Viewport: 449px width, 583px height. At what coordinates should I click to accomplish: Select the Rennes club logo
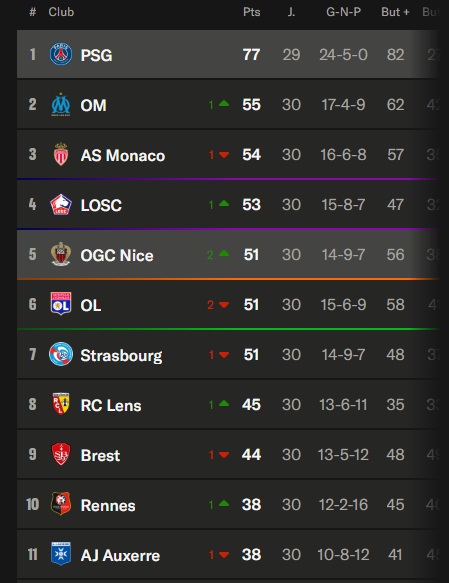[61, 504]
